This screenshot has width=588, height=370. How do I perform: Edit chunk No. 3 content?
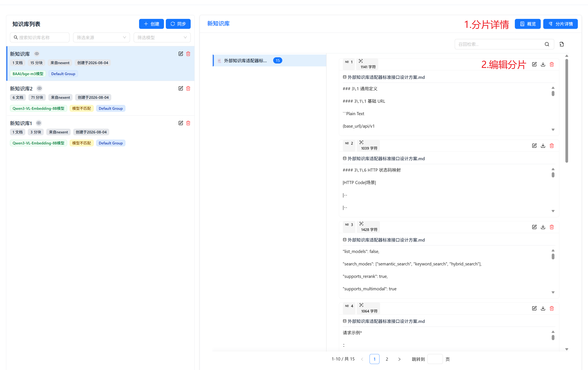[534, 227]
